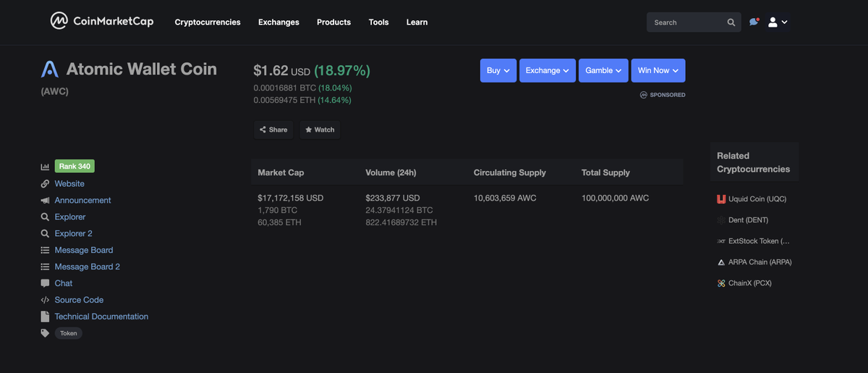This screenshot has height=373, width=868.
Task: Open the Tools menu
Action: 378,22
